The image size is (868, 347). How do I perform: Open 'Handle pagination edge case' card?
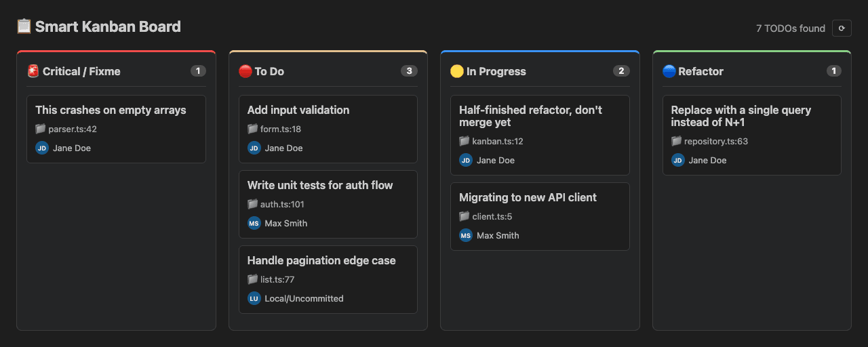pos(328,279)
